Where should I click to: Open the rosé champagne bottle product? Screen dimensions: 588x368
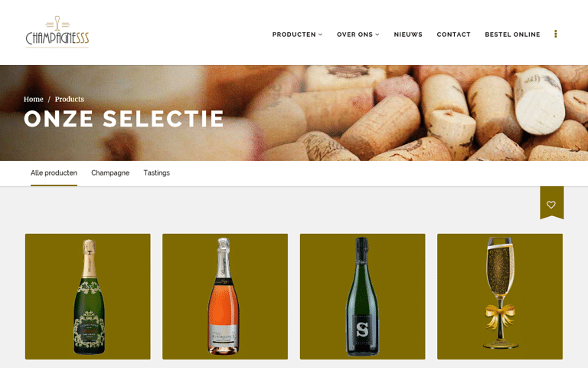[225, 297]
